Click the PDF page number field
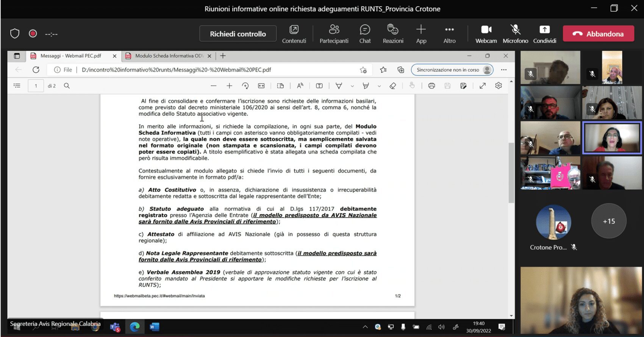 click(36, 86)
